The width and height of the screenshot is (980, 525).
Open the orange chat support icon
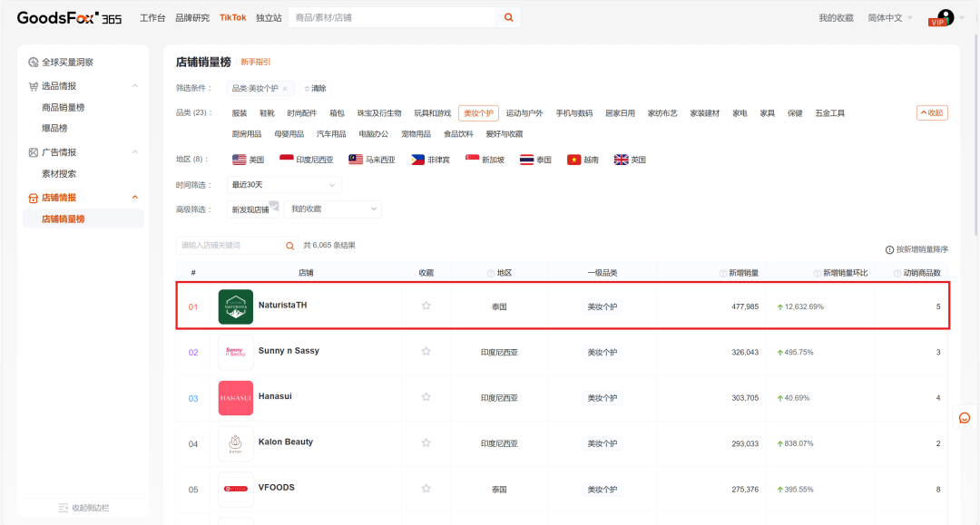(965, 417)
